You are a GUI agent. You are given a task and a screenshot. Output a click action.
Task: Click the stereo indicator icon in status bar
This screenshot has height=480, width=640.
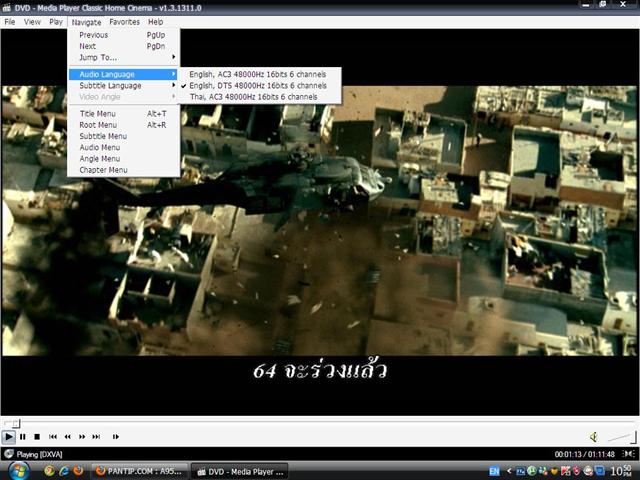tap(629, 454)
